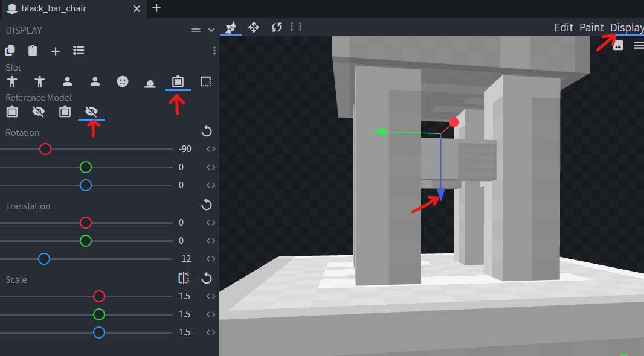The width and height of the screenshot is (644, 356).
Task: Switch to the Edit mode tab
Action: pos(564,27)
